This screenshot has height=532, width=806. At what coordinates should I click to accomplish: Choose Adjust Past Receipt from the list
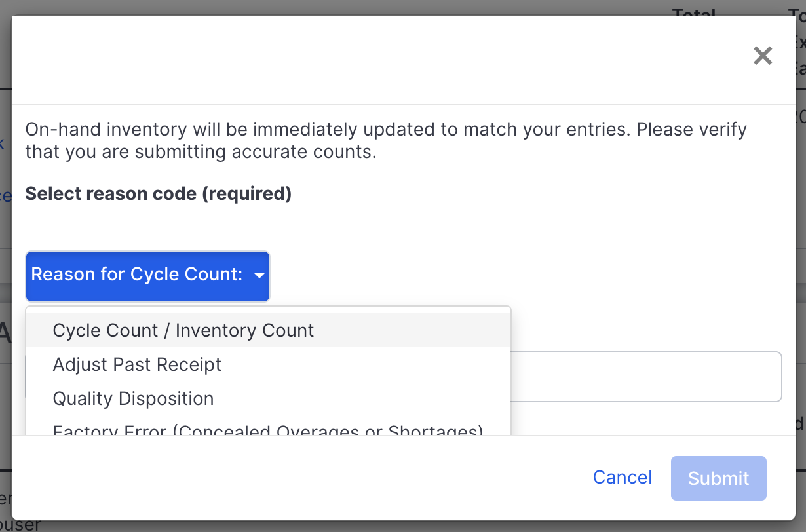tap(137, 364)
